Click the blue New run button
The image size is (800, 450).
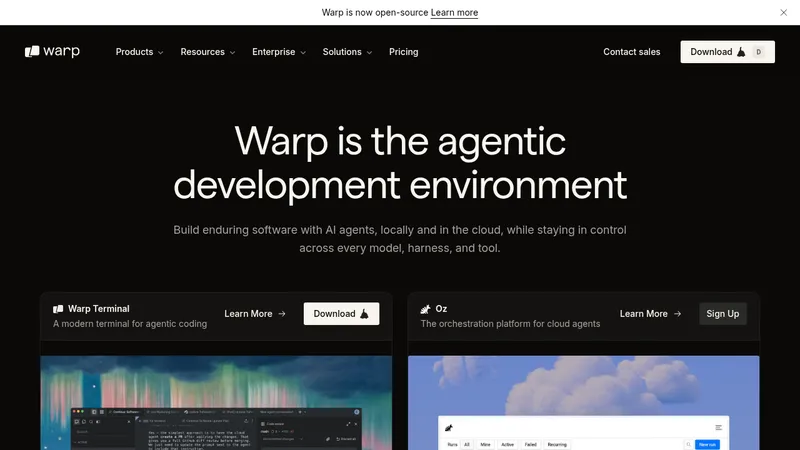707,444
